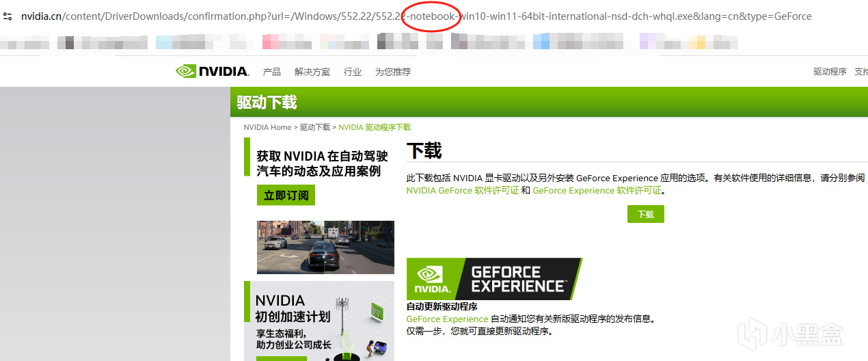Click the 驱动下载 breadcrumb link
The width and height of the screenshot is (868, 361).
click(315, 127)
